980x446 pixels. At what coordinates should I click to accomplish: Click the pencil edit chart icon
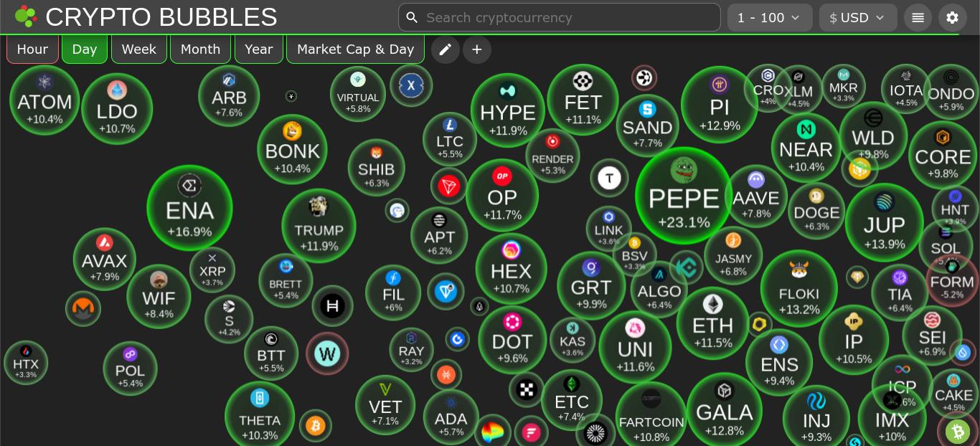[446, 49]
